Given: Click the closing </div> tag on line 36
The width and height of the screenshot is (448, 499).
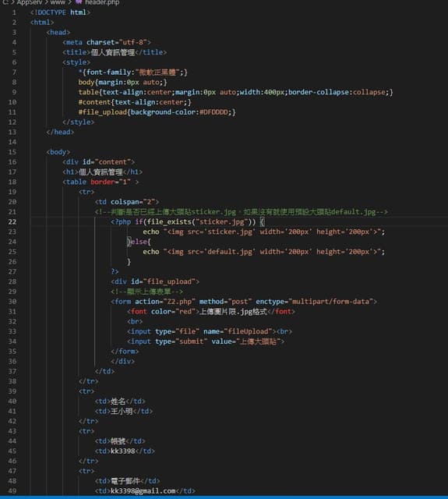Looking at the screenshot, I should pyautogui.click(x=122, y=361).
